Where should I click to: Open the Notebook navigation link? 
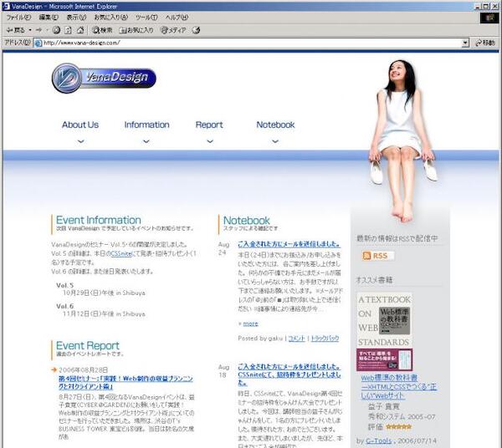point(275,125)
